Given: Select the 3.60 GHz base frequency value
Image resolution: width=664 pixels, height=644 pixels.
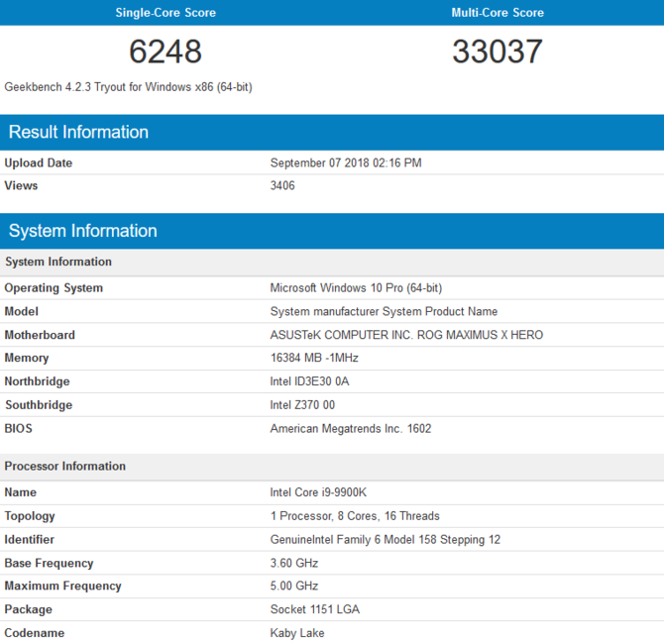Looking at the screenshot, I should (294, 563).
